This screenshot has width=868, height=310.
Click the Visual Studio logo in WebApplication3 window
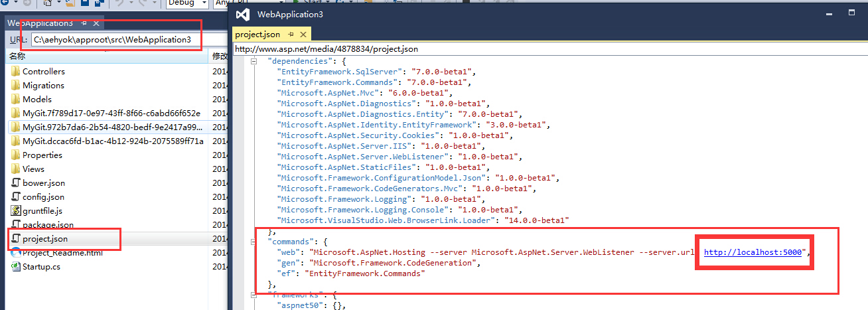pos(243,13)
